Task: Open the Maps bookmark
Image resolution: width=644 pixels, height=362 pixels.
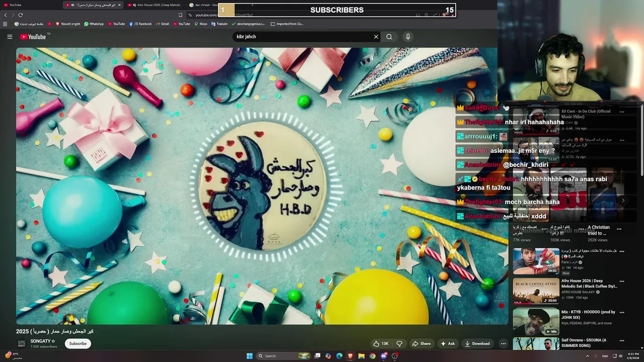Action: pos(201,24)
